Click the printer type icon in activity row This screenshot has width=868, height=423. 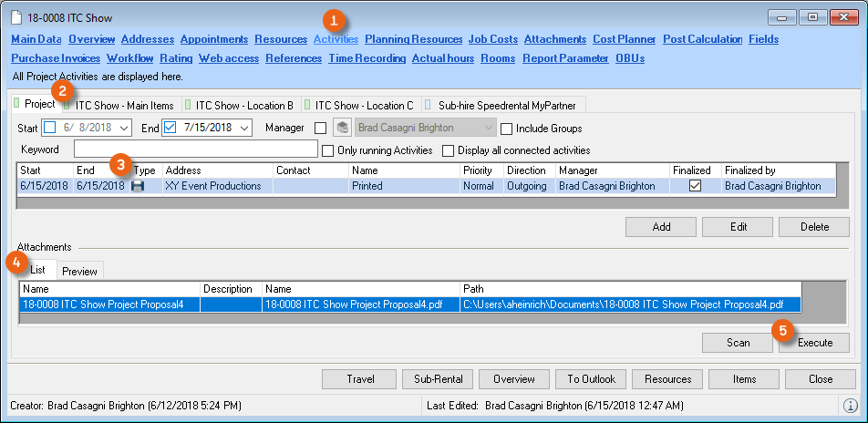coord(138,186)
